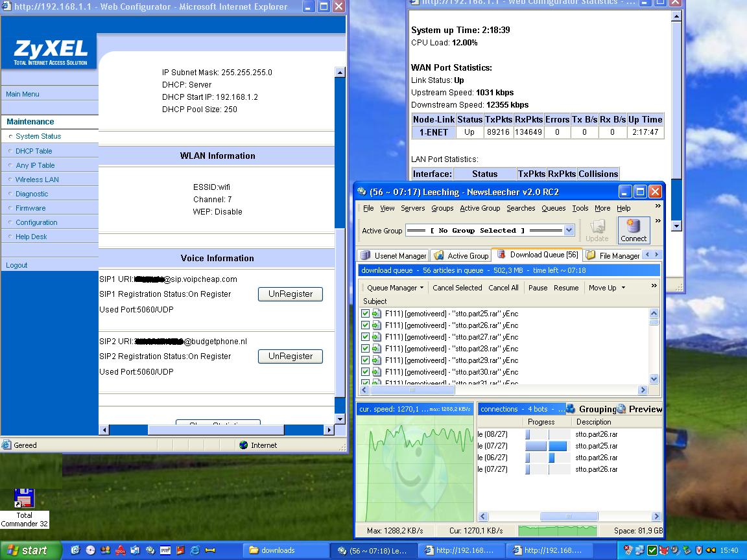Viewport: 747px width, 560px height.
Task: Click the tab scroll right arrow
Action: (x=656, y=255)
